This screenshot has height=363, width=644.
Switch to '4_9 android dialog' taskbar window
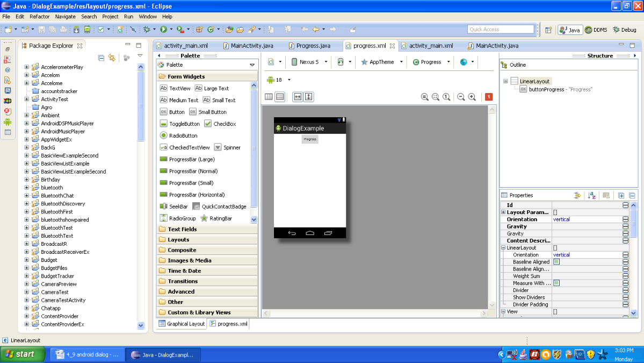click(x=88, y=354)
